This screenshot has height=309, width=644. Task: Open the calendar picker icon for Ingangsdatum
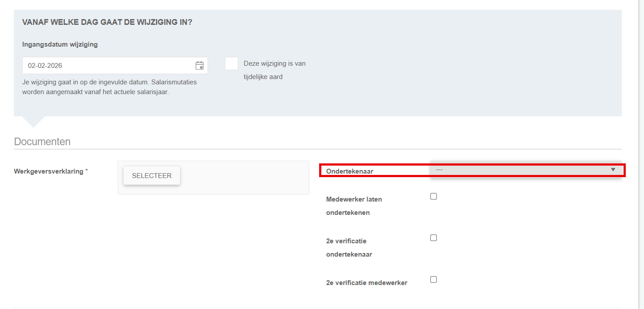200,66
